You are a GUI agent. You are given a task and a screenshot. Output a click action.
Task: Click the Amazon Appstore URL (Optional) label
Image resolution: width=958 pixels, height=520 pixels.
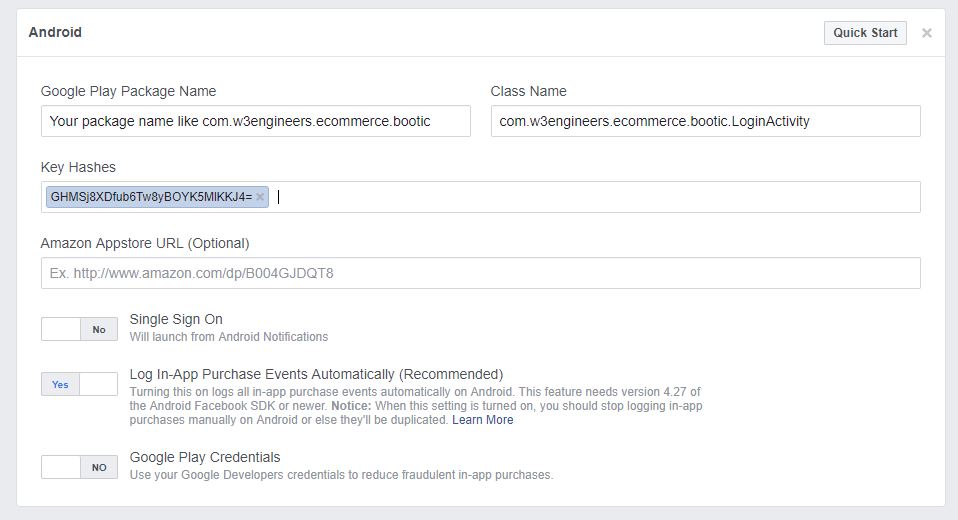(x=145, y=243)
